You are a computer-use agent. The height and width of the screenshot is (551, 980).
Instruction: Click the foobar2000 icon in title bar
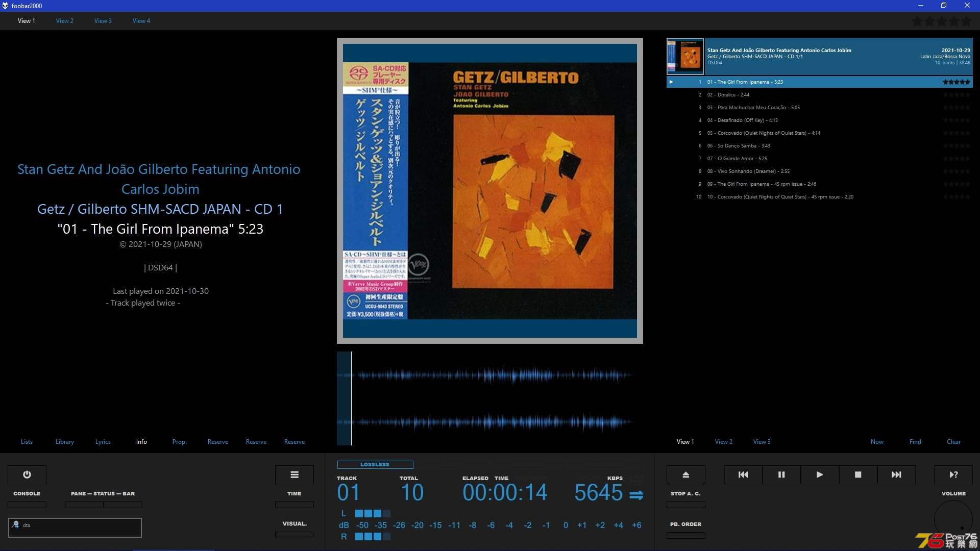(x=5, y=6)
